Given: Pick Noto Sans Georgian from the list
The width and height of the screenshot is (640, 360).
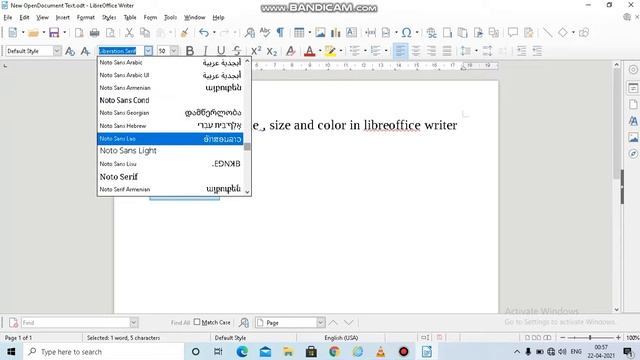Looking at the screenshot, I should click(170, 113).
